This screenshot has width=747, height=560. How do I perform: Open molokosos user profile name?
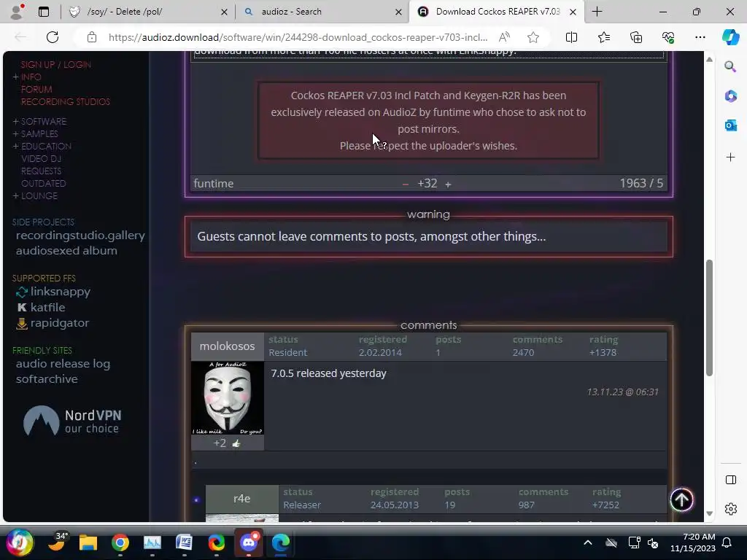click(228, 346)
